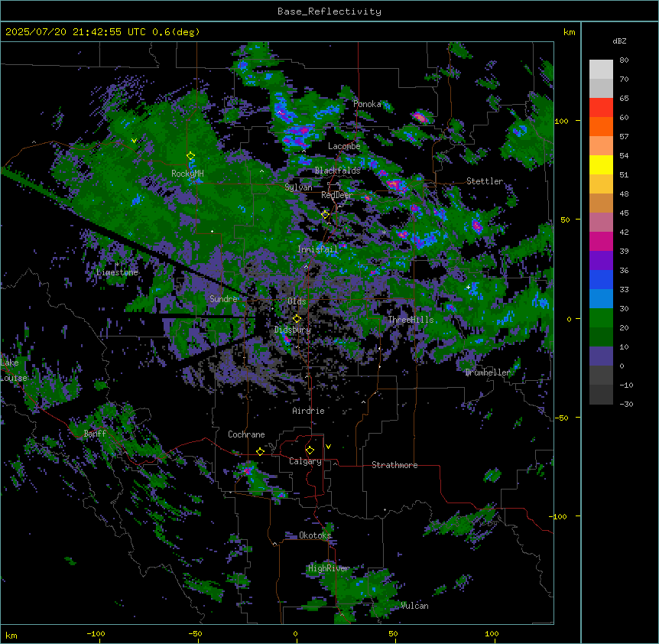Screen dimensions: 659x644
Task: Select the yellow diamond marker between Olds and Didsbury
Action: (x=297, y=319)
